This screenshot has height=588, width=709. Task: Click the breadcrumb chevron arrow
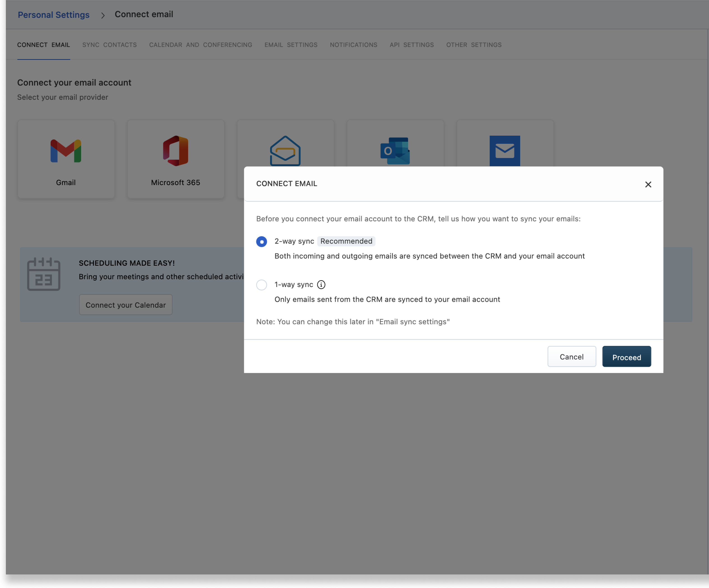[103, 15]
